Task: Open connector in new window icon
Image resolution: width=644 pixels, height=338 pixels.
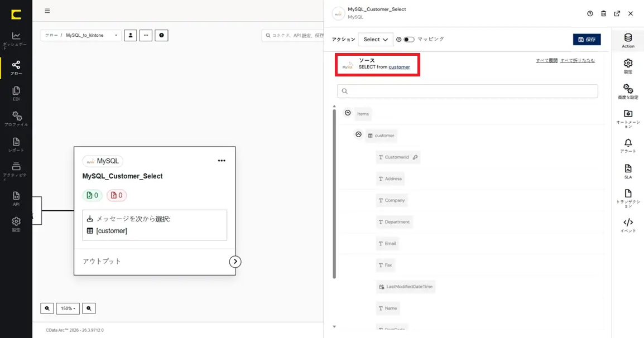Action: pyautogui.click(x=617, y=13)
